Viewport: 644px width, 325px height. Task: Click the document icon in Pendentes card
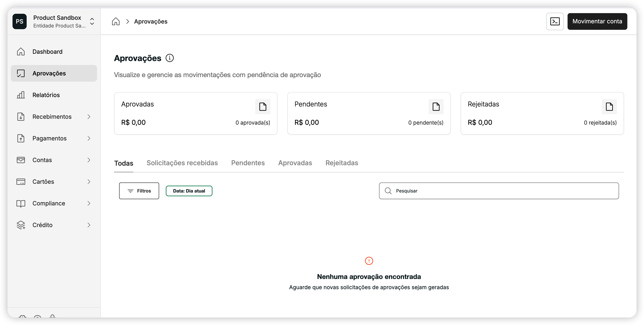point(436,107)
